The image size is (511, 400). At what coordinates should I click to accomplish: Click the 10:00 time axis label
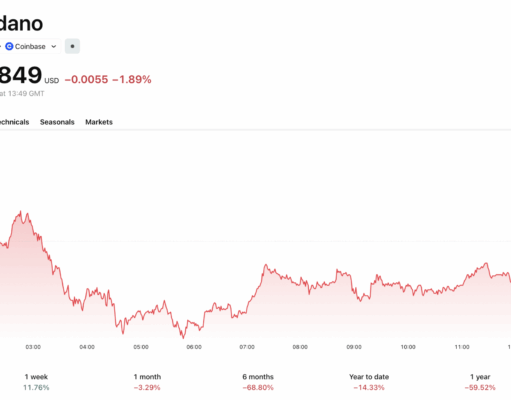pos(408,347)
